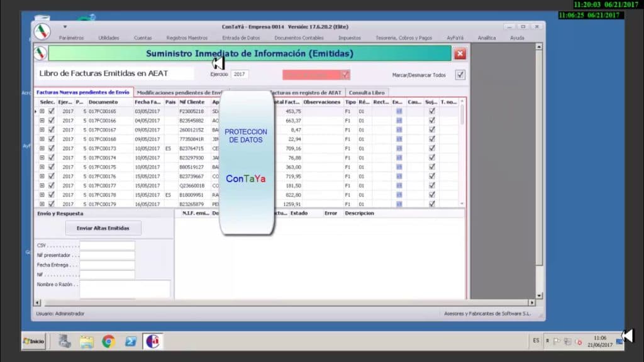This screenshot has width=644, height=362.
Task: Click the Inicio start button
Action: pos(34,341)
